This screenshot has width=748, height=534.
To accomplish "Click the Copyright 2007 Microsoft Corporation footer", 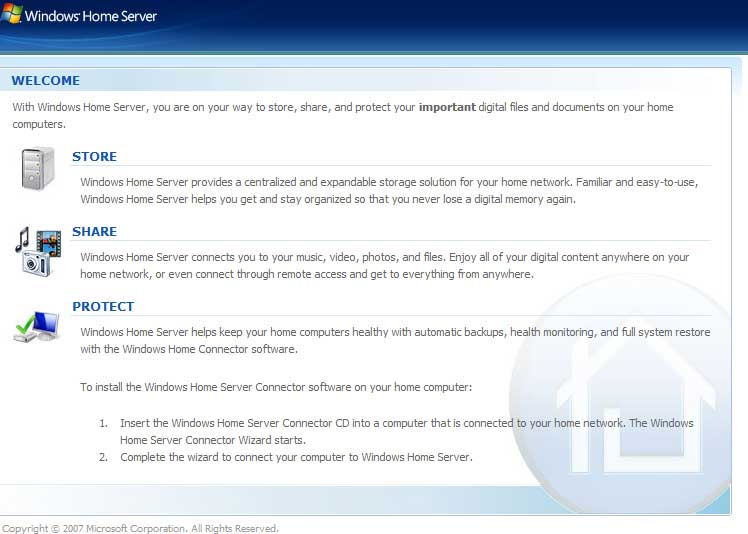I will pos(140,528).
